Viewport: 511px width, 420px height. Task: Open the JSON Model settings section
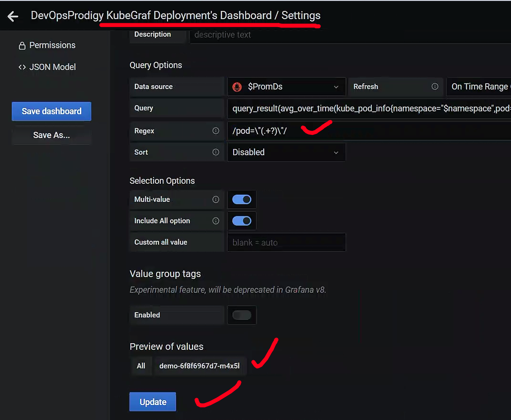click(52, 67)
